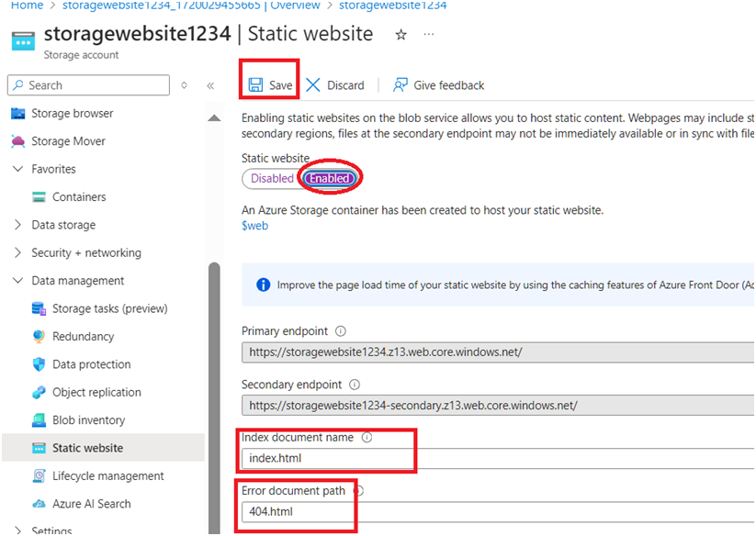Click the magnifier icon in the Search box
Viewport: 756px width, 536px height.
[18, 85]
